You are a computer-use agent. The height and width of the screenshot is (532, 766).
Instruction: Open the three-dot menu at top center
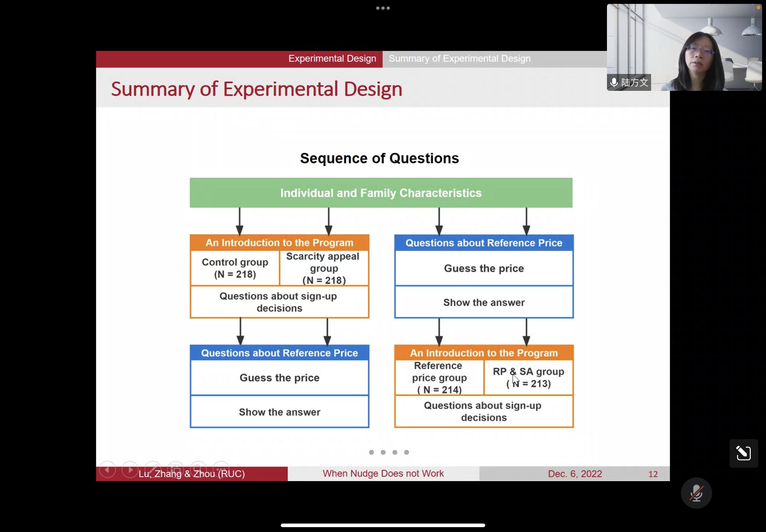pos(383,8)
